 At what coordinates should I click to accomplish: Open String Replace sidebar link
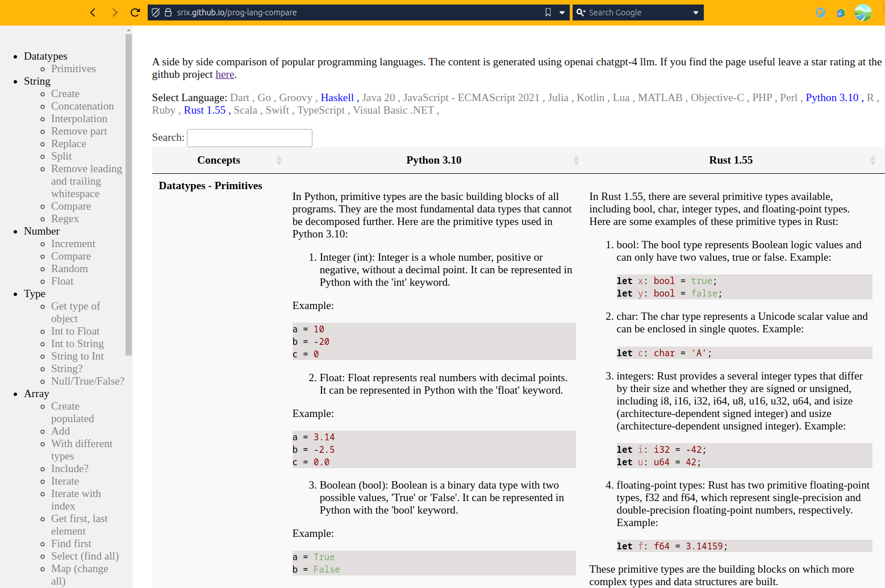coord(69,144)
